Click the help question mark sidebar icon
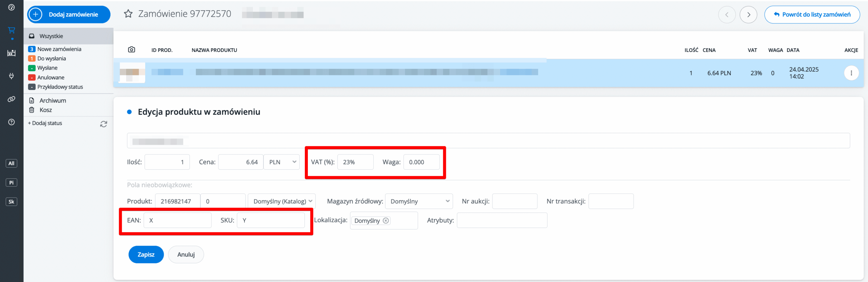Screen dimensions: 868x282 coord(12,122)
